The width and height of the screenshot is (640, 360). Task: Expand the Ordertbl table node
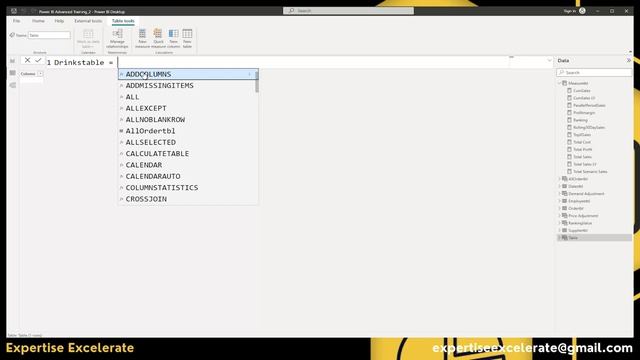560,208
